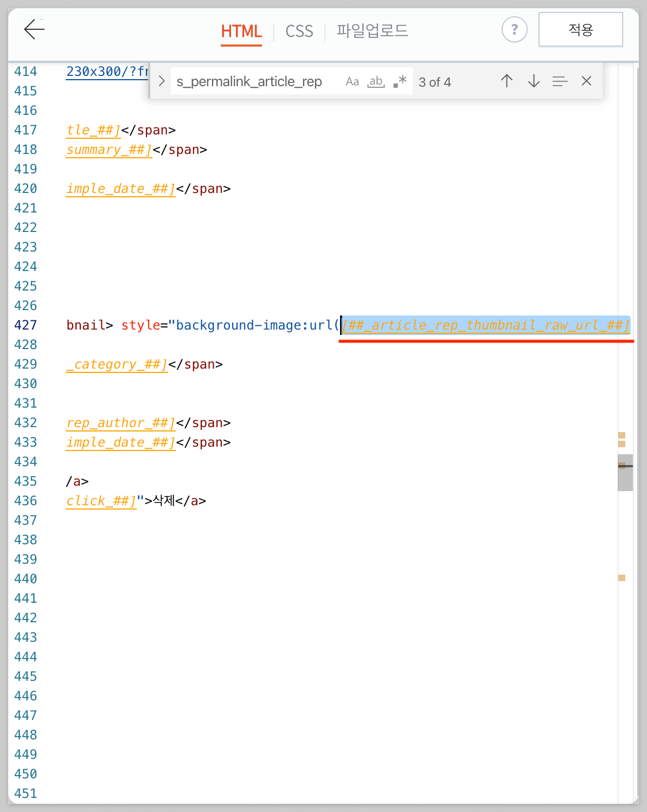Click background-image:url( text on line 427
The image size is (647, 812).
(x=258, y=325)
